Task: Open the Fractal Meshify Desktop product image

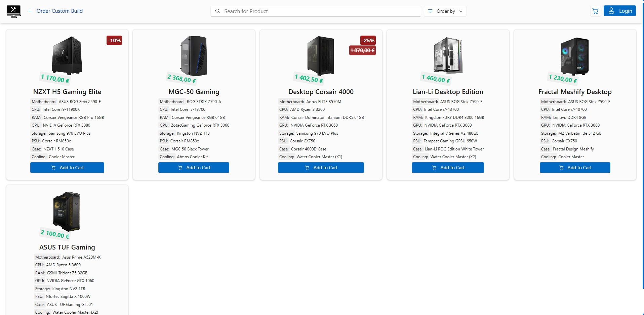Action: click(x=575, y=56)
